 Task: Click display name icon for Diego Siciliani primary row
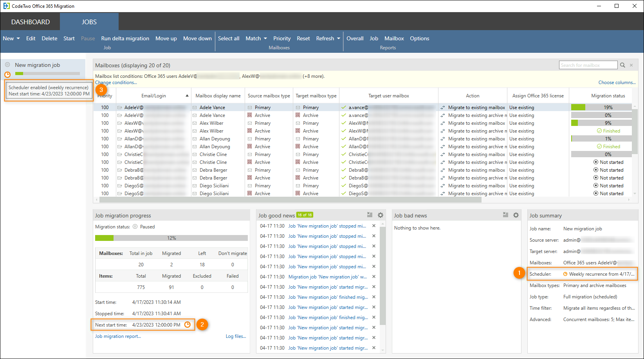tap(195, 186)
